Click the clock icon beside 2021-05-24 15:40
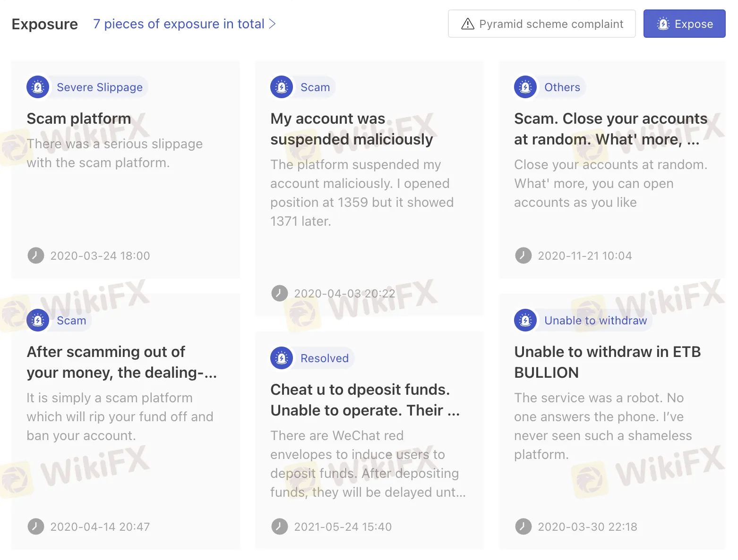The width and height of the screenshot is (738, 560). click(x=280, y=526)
